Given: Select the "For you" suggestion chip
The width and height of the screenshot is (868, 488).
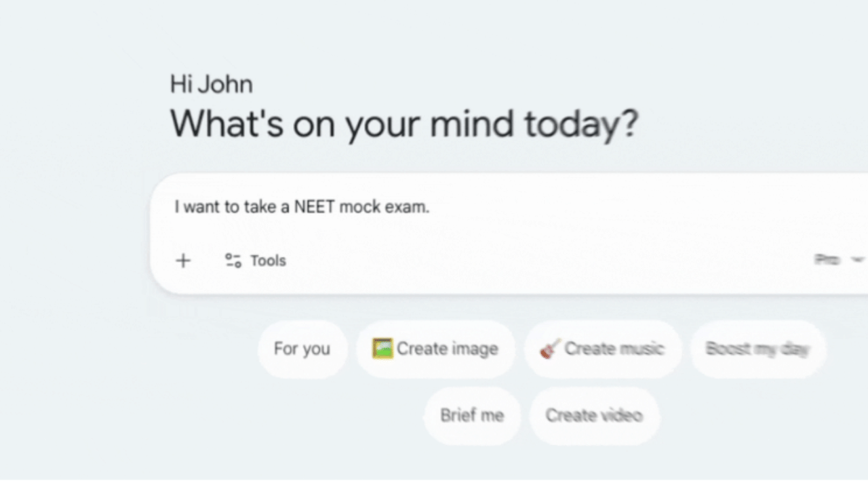Looking at the screenshot, I should tap(302, 349).
